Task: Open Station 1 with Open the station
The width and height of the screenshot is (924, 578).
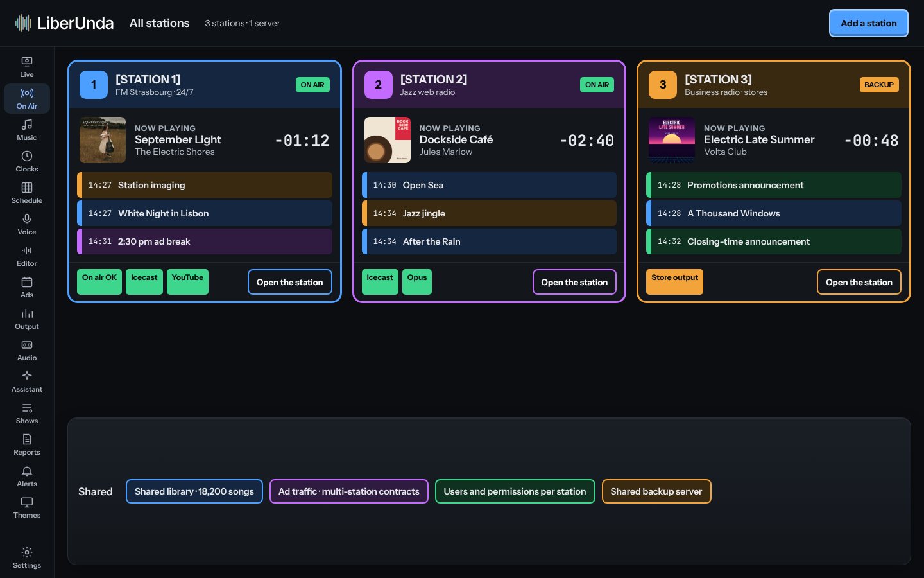Action: click(290, 282)
